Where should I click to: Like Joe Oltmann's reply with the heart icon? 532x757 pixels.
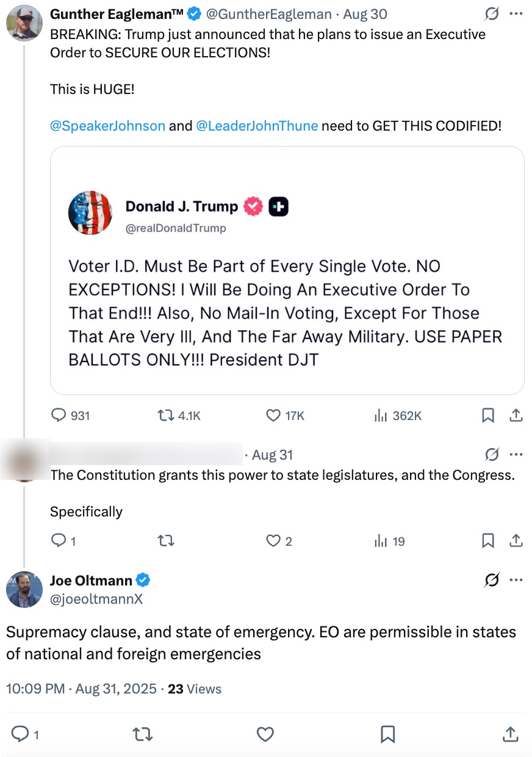pyautogui.click(x=265, y=734)
